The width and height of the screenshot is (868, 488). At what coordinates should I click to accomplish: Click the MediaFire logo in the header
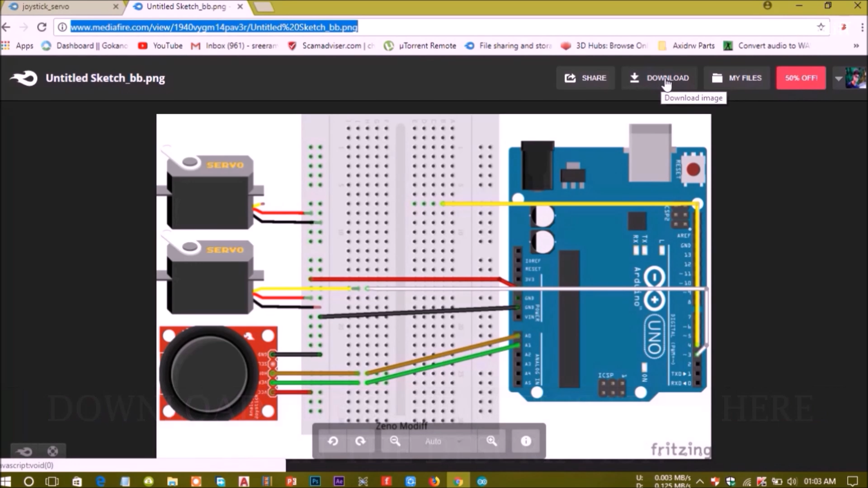[x=22, y=78]
